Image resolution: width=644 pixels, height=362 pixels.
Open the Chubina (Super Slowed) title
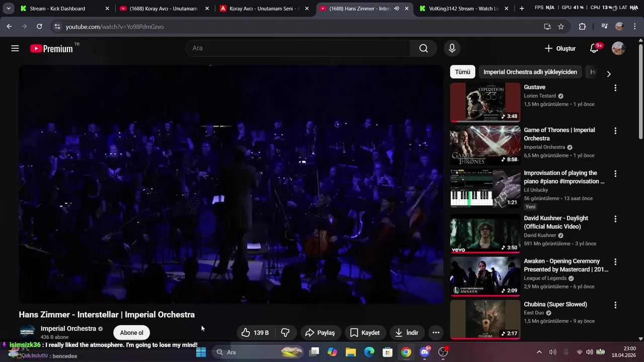point(555,304)
